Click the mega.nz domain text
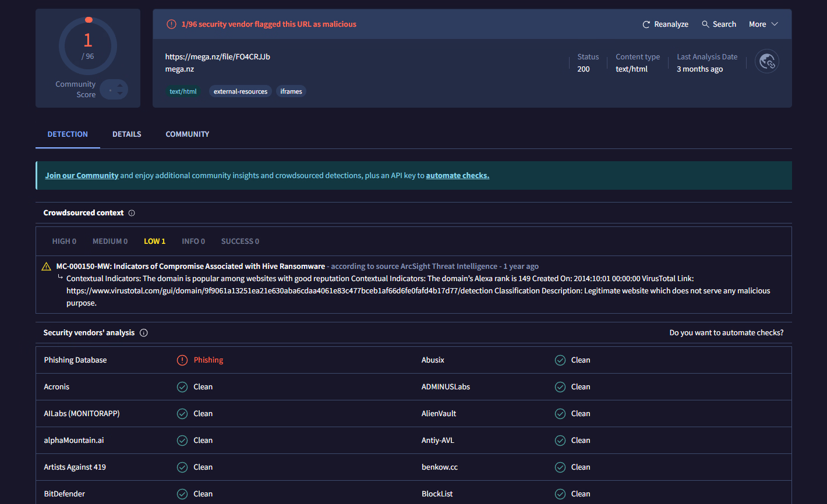Viewport: 827px width, 504px height. point(179,69)
